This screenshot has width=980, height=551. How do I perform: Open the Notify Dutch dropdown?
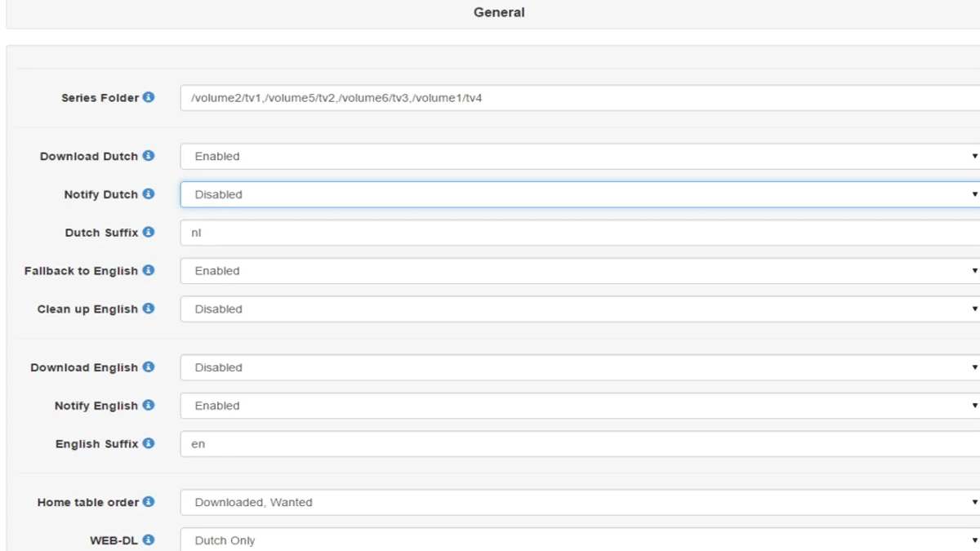(x=580, y=194)
